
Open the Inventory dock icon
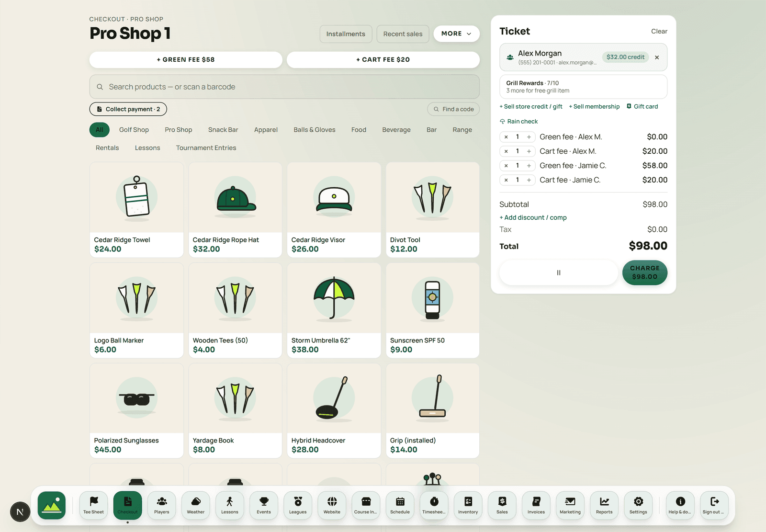(468, 505)
